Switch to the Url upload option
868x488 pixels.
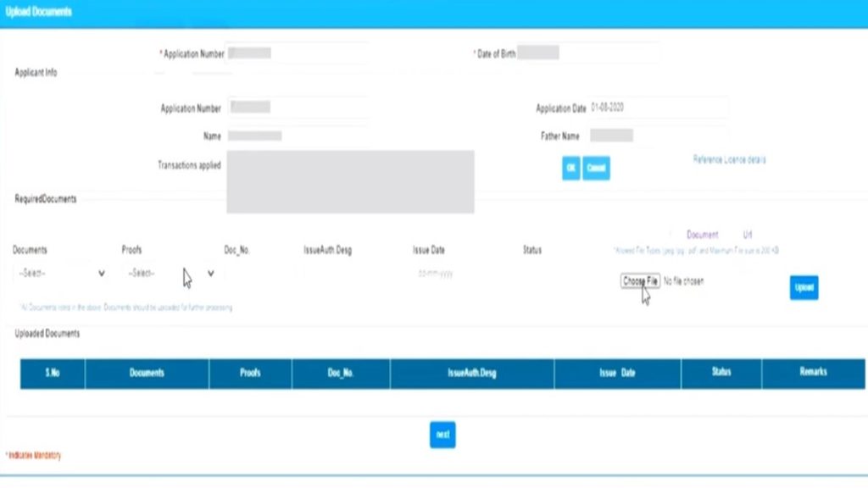point(747,235)
